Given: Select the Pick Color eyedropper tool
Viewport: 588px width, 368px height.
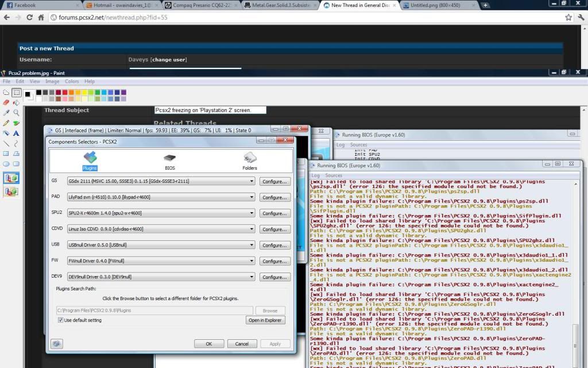Looking at the screenshot, I should (6, 113).
